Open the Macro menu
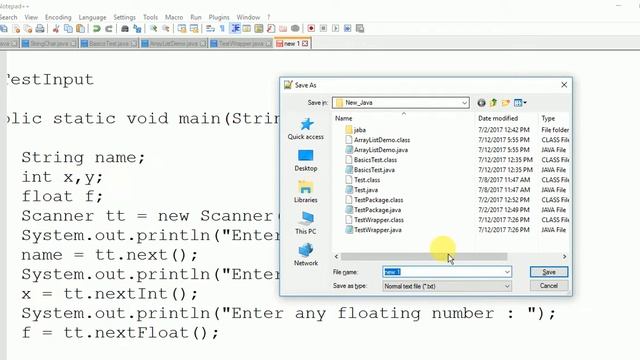The width and height of the screenshot is (640, 360). [174, 17]
